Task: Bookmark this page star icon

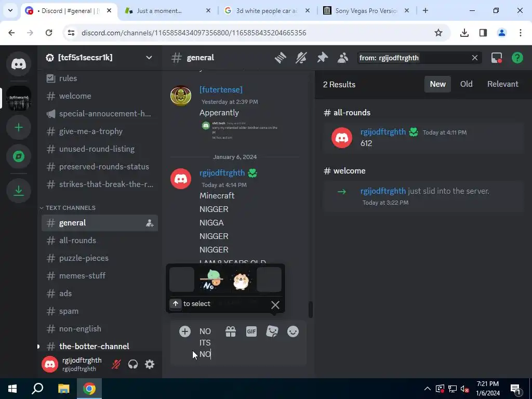Action: [438, 33]
